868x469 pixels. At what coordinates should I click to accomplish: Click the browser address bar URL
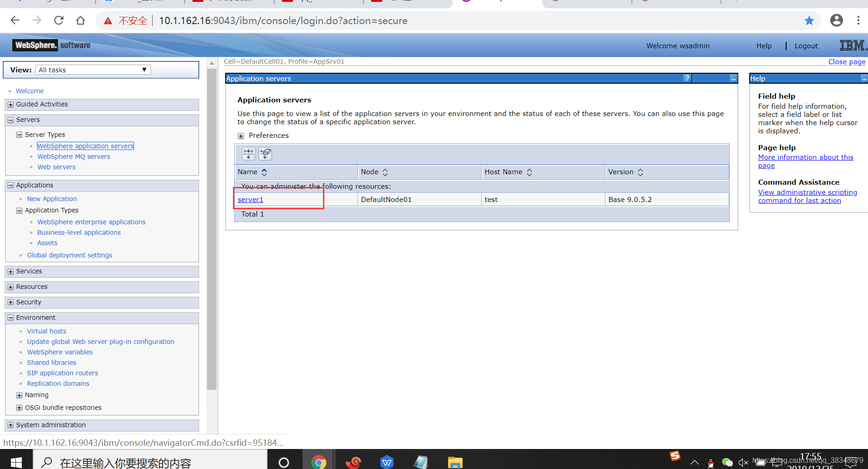tap(283, 21)
